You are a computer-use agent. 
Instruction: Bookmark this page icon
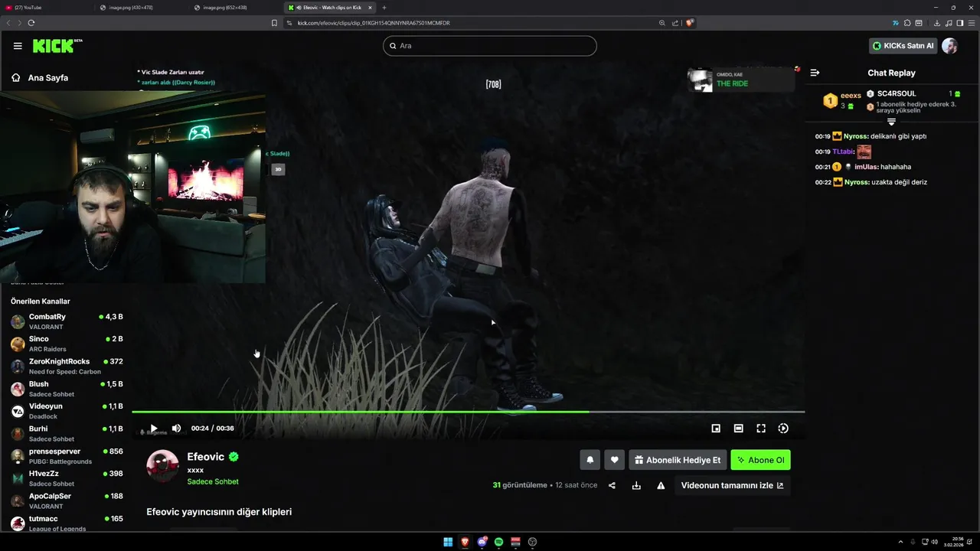click(274, 23)
